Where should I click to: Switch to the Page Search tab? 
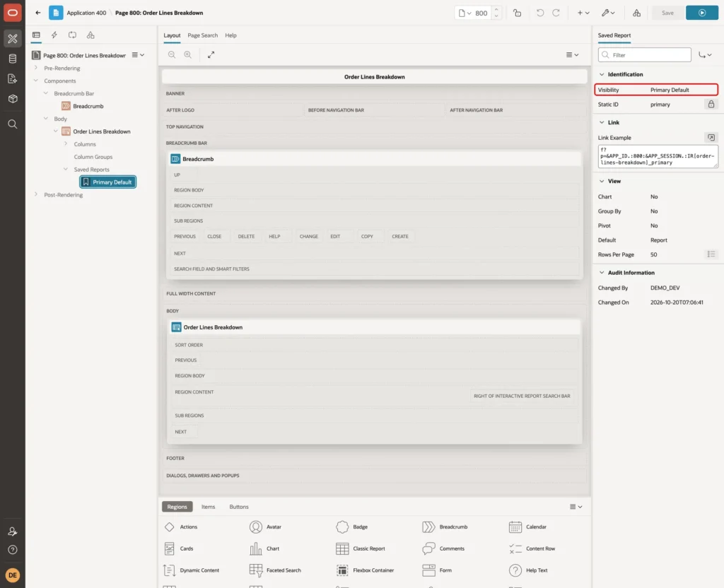pyautogui.click(x=202, y=35)
